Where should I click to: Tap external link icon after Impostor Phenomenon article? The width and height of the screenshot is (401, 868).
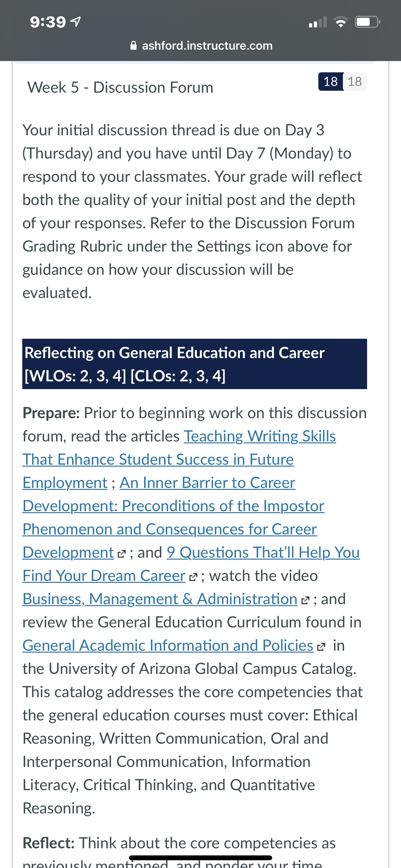[x=122, y=553]
